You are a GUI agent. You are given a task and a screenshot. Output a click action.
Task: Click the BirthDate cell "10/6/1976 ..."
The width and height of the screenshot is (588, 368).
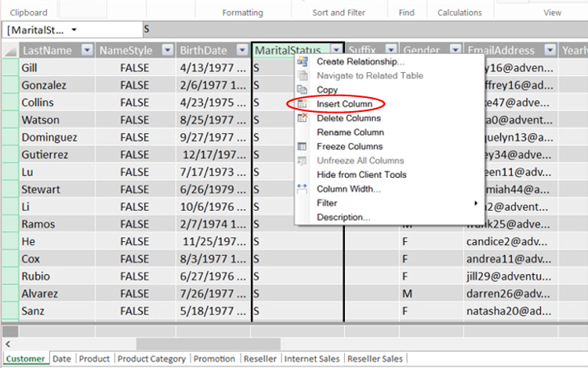coord(212,207)
